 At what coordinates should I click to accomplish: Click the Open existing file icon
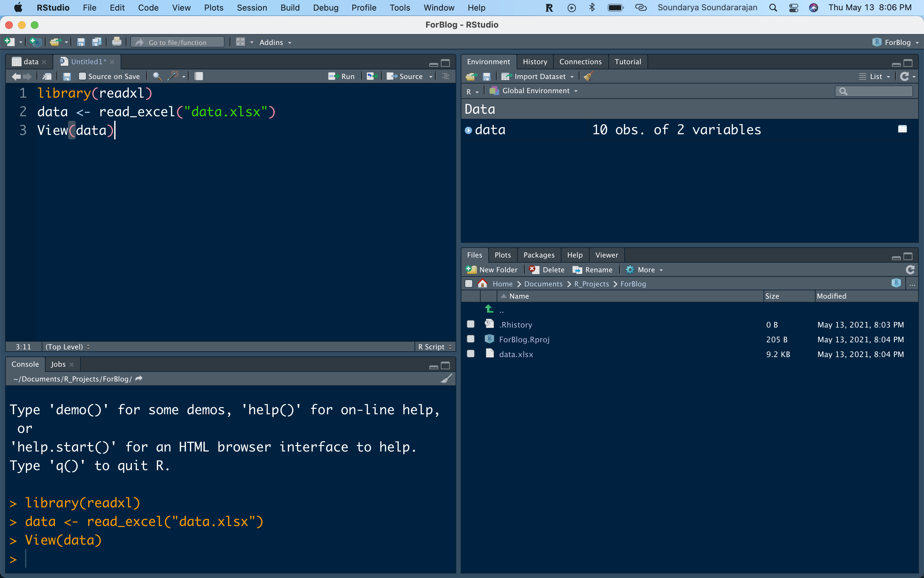pos(56,42)
